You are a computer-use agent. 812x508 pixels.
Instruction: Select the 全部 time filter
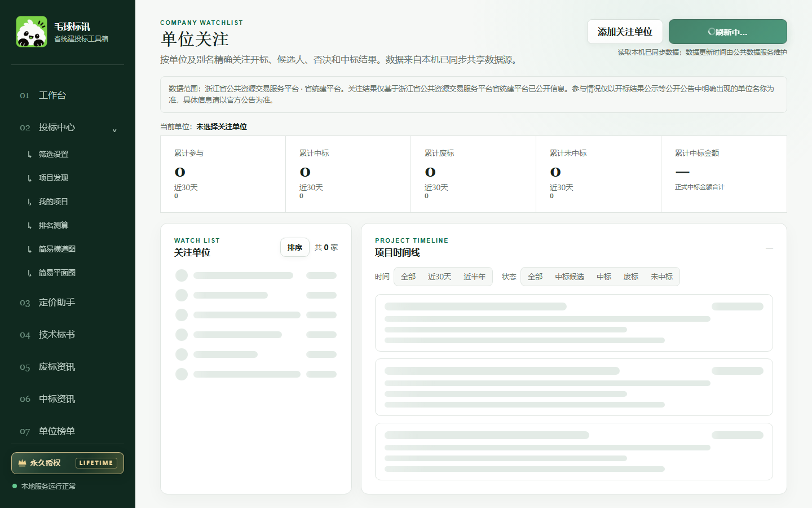[x=408, y=277]
